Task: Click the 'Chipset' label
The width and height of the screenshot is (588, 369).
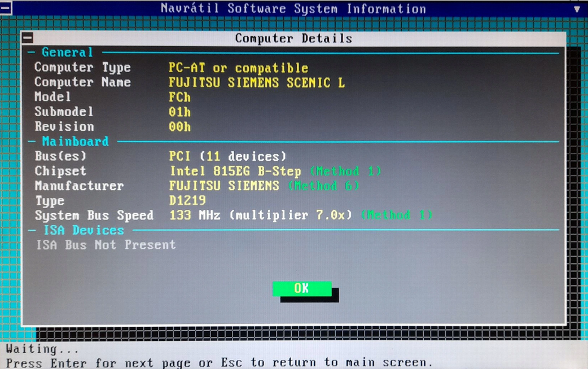Action: tap(60, 171)
